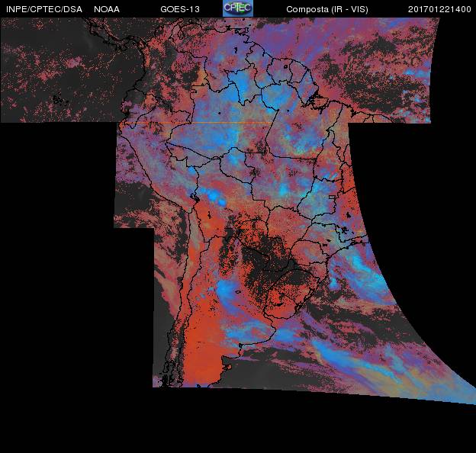Screen dimensions: 476x453
Task: Click the 201701221400 timestamp
Action: pyautogui.click(x=439, y=9)
